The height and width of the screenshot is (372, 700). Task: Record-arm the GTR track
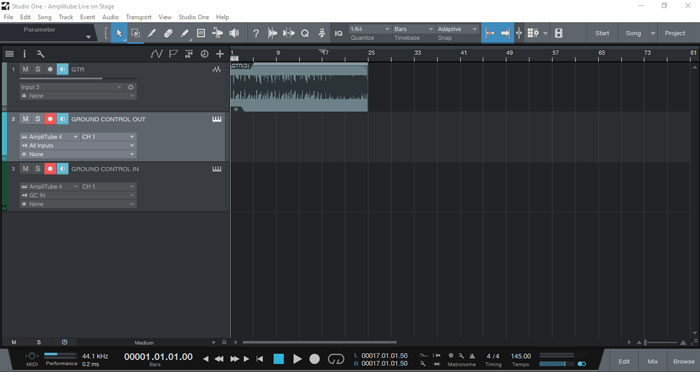pyautogui.click(x=50, y=69)
